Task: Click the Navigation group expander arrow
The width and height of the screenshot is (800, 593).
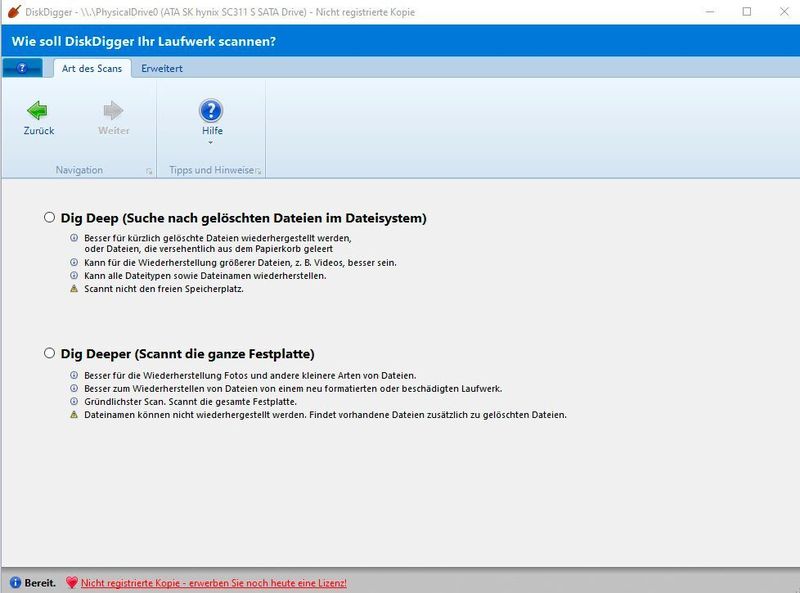Action: [147, 170]
